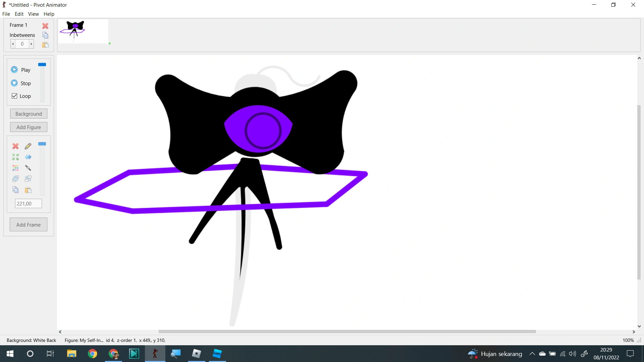The width and height of the screenshot is (644, 362).
Task: Raise figure to front icon
Action: 15,179
